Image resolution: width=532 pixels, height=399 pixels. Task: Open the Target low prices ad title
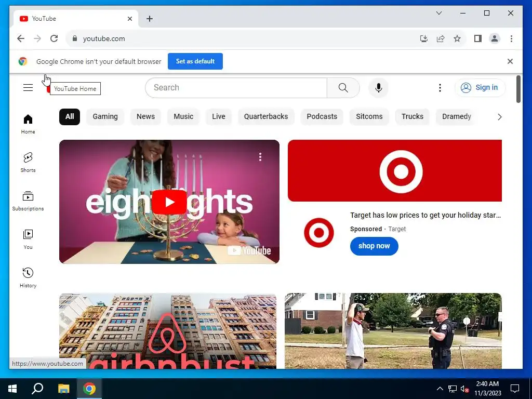click(x=425, y=215)
